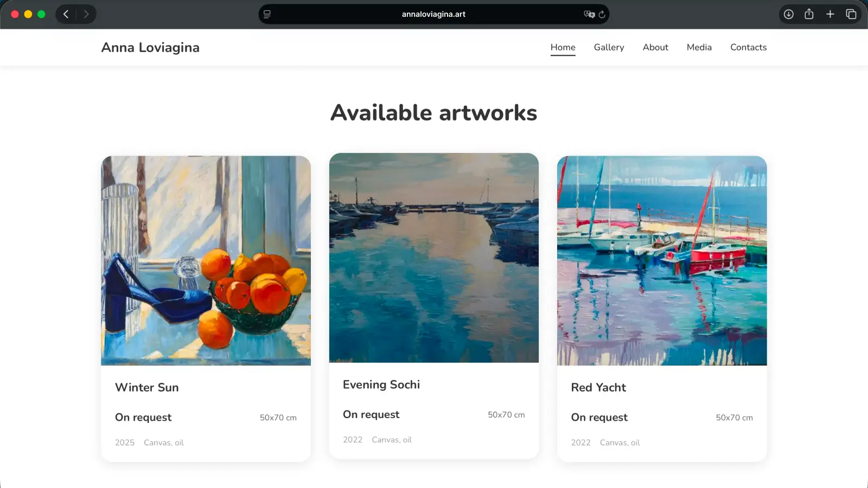
Task: Open the Share menu icon
Action: (809, 14)
